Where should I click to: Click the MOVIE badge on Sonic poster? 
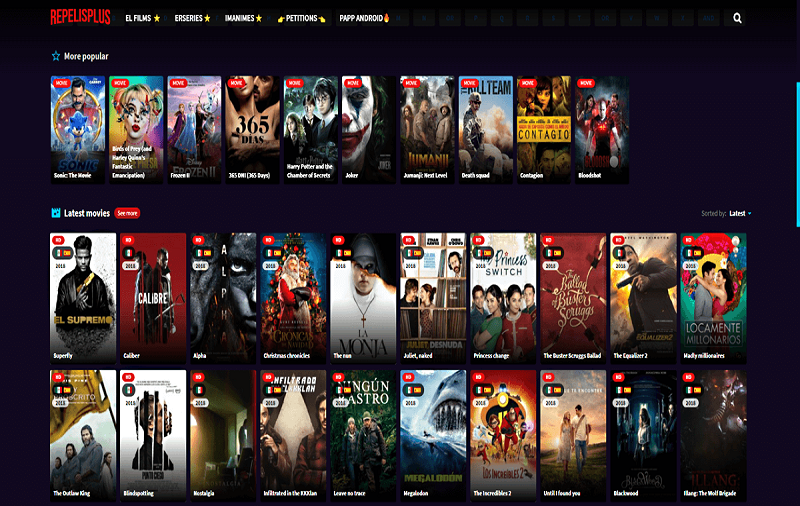click(62, 83)
